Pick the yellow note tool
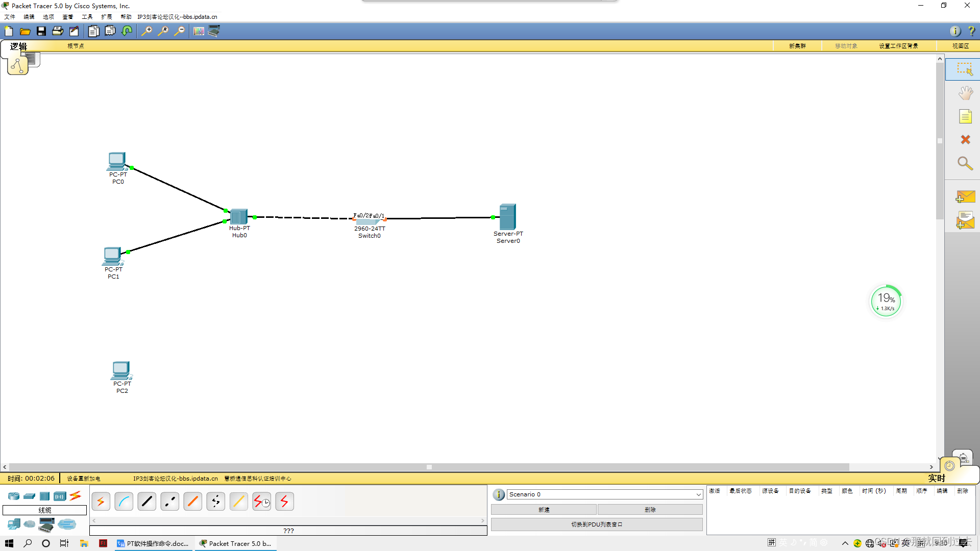Screen dimensions: 980x551 965,117
